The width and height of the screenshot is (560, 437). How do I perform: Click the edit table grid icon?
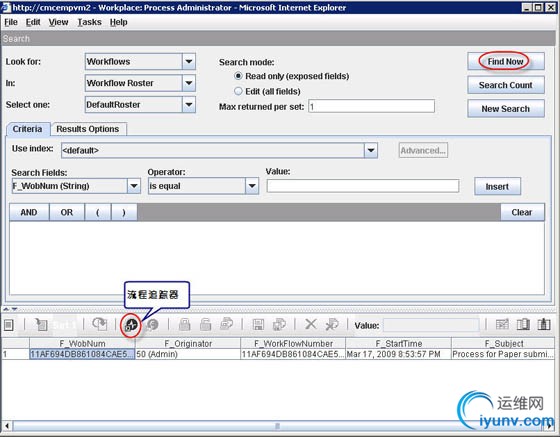coord(502,324)
